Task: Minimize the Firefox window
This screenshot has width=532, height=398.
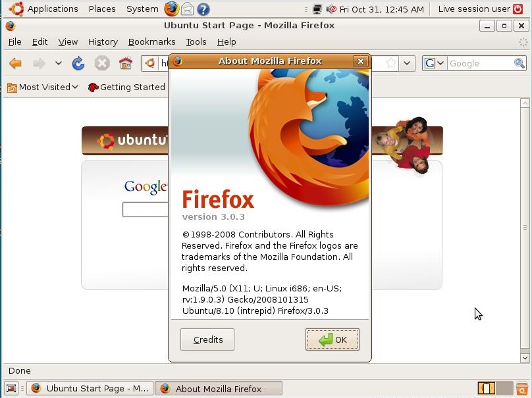Action: (x=487, y=26)
